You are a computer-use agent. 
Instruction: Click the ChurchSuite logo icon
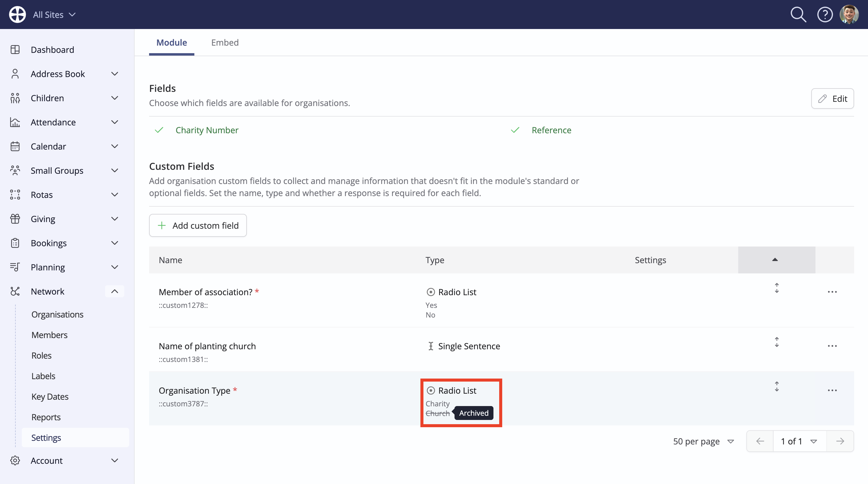17,15
